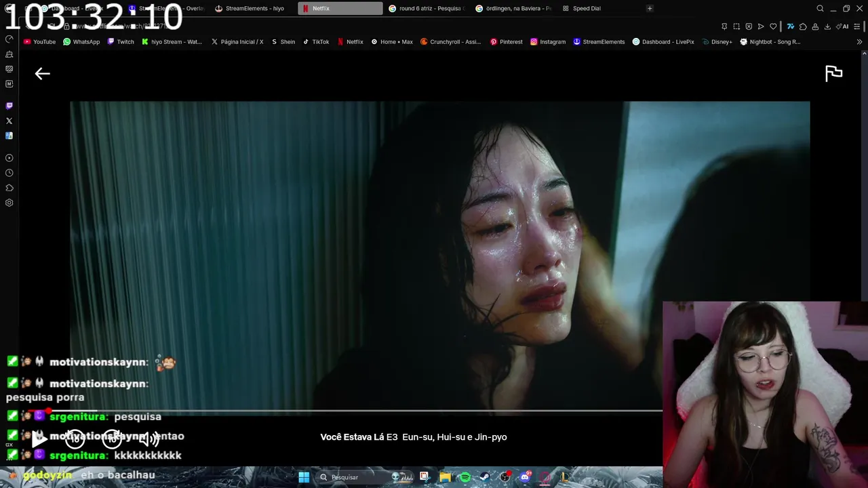Open the browser AI assistant
This screenshot has height=488, width=868.
coord(842,26)
